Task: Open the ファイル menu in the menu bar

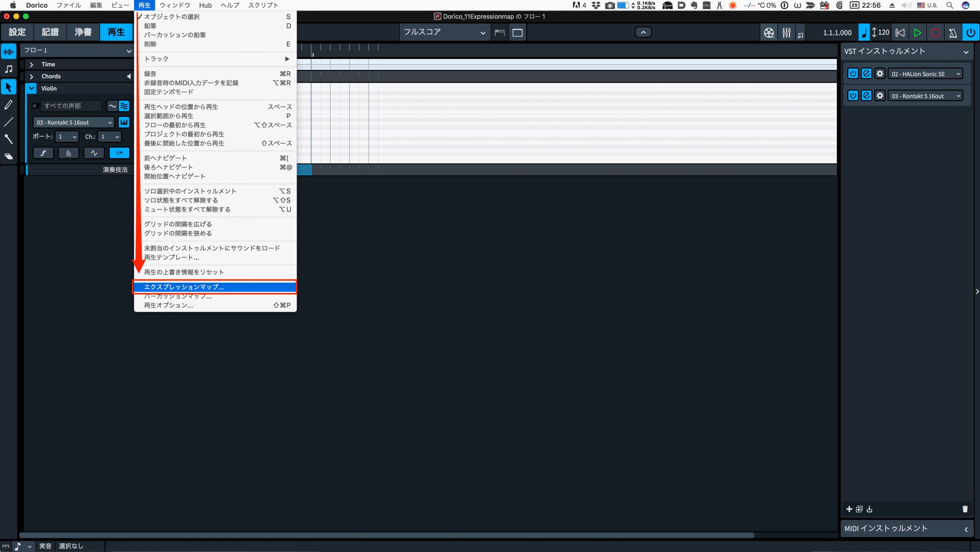Action: point(69,5)
